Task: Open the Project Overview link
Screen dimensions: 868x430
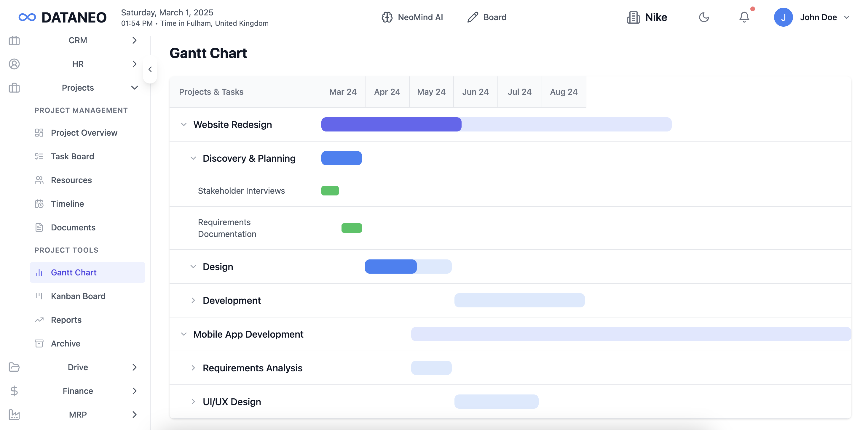Action: [84, 133]
